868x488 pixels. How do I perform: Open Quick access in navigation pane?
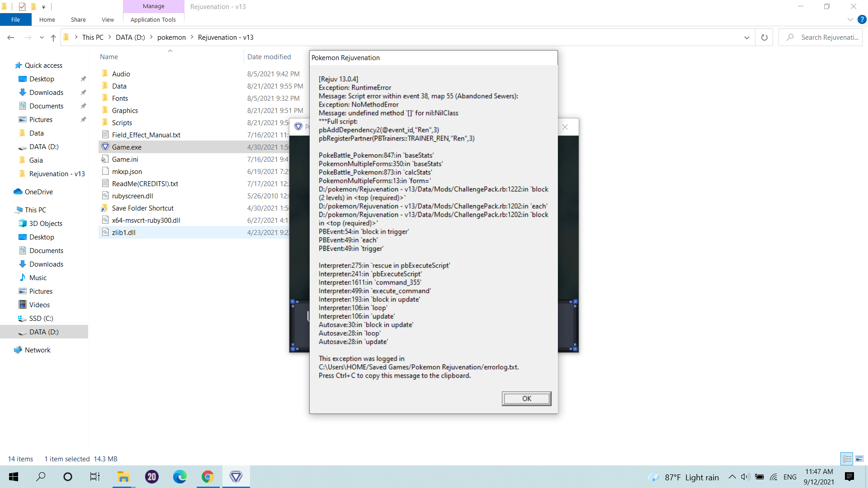point(43,66)
